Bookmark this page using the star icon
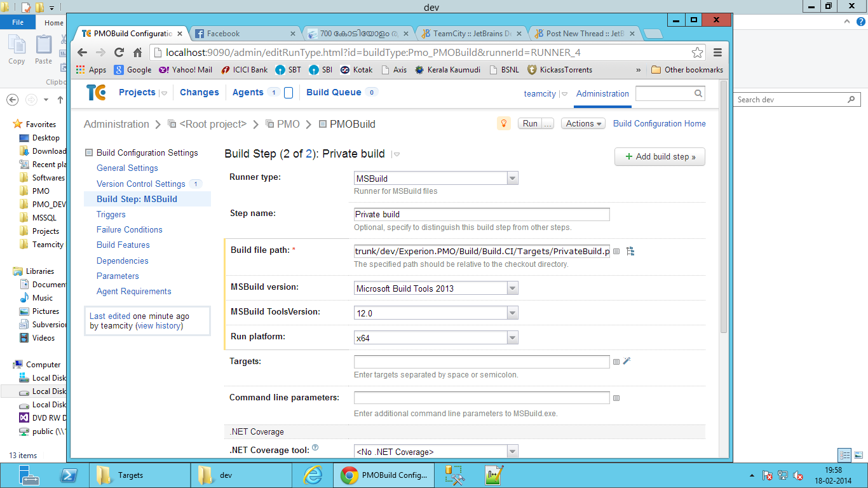The width and height of the screenshot is (868, 488). pos(697,52)
